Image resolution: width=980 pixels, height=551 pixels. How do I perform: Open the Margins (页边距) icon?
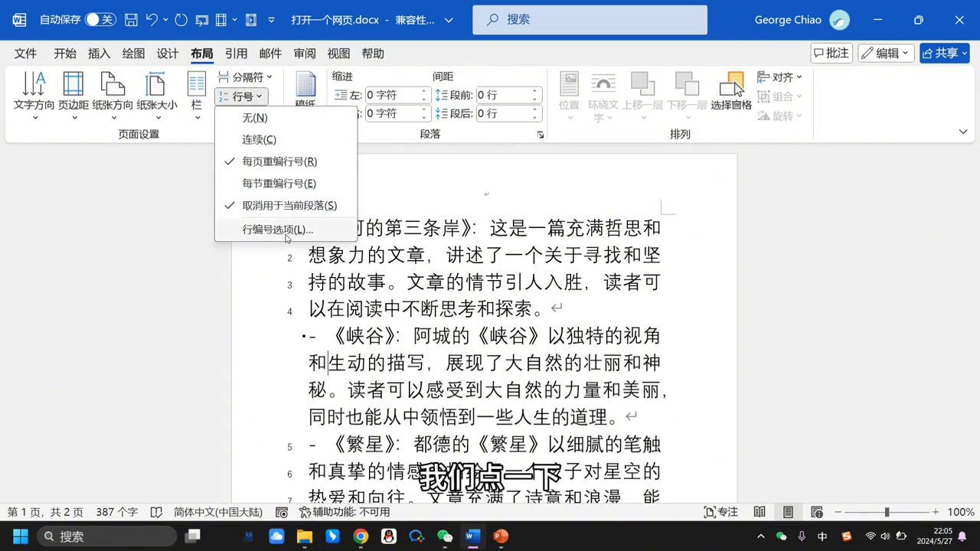tap(73, 84)
